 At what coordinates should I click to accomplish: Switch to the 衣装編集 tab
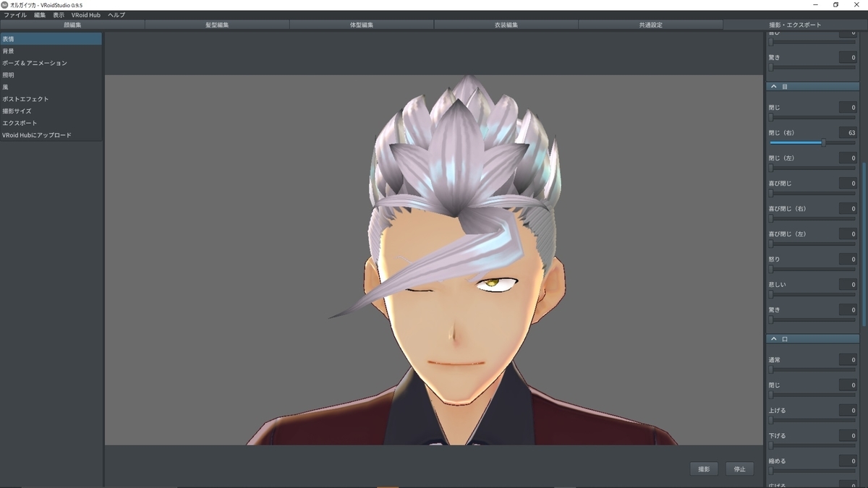506,25
